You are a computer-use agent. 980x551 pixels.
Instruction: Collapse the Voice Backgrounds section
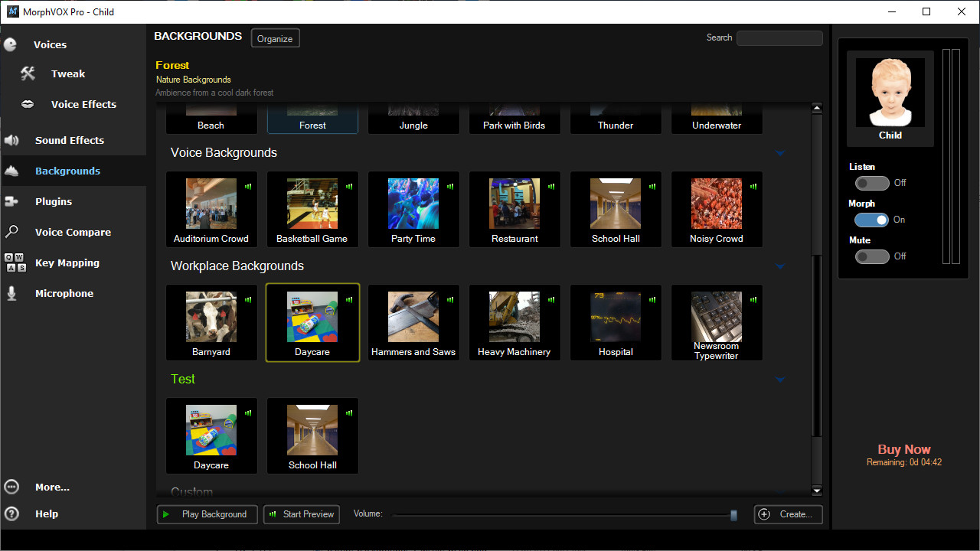[x=780, y=153]
